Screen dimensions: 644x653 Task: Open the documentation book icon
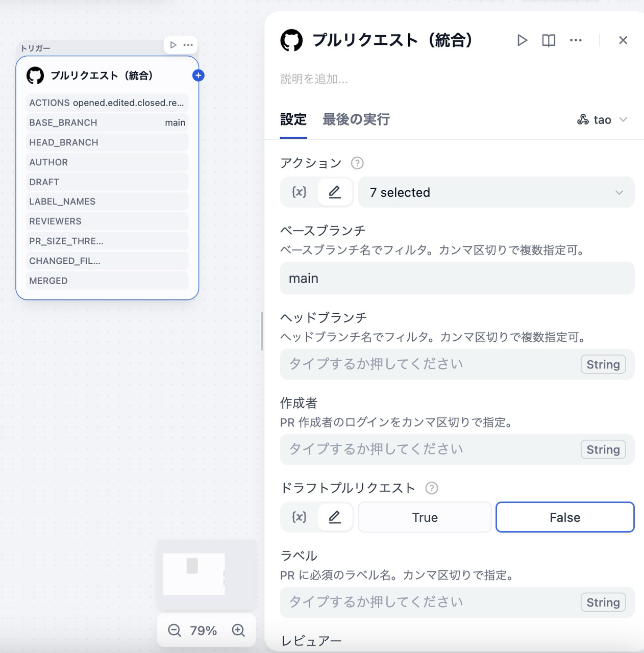point(549,40)
